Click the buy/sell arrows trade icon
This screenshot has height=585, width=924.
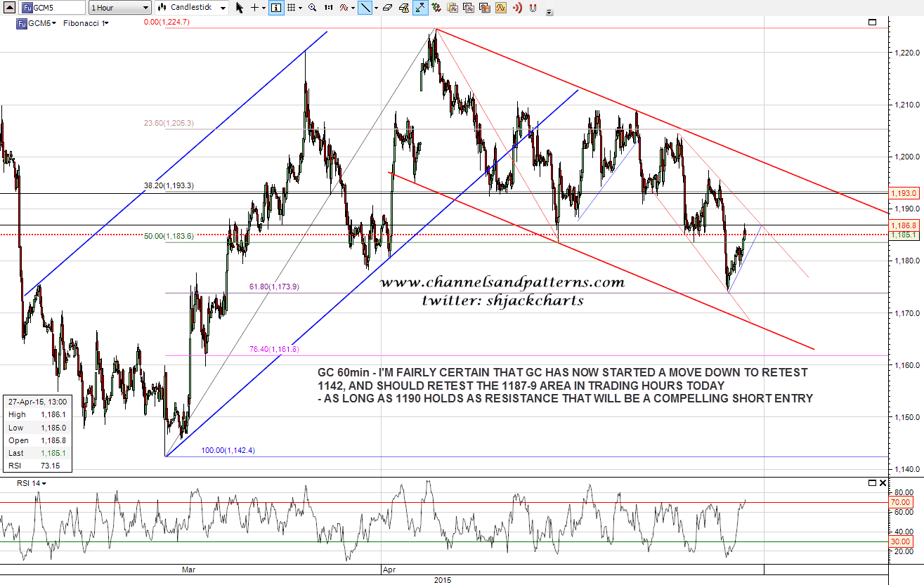point(436,8)
